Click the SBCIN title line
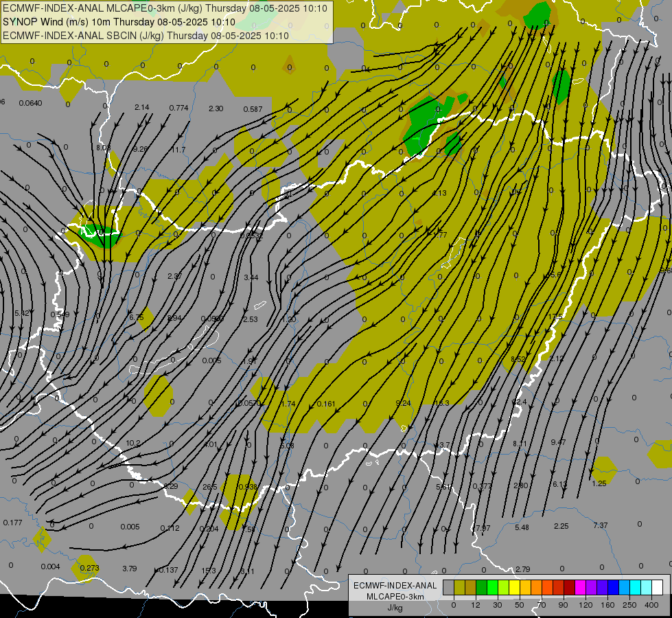 pos(146,36)
